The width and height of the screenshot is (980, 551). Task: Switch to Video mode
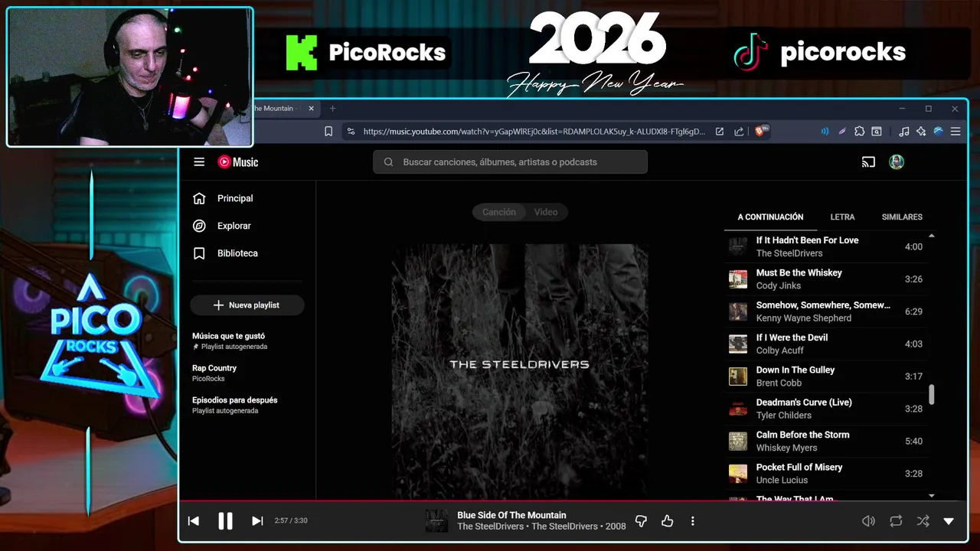click(546, 212)
